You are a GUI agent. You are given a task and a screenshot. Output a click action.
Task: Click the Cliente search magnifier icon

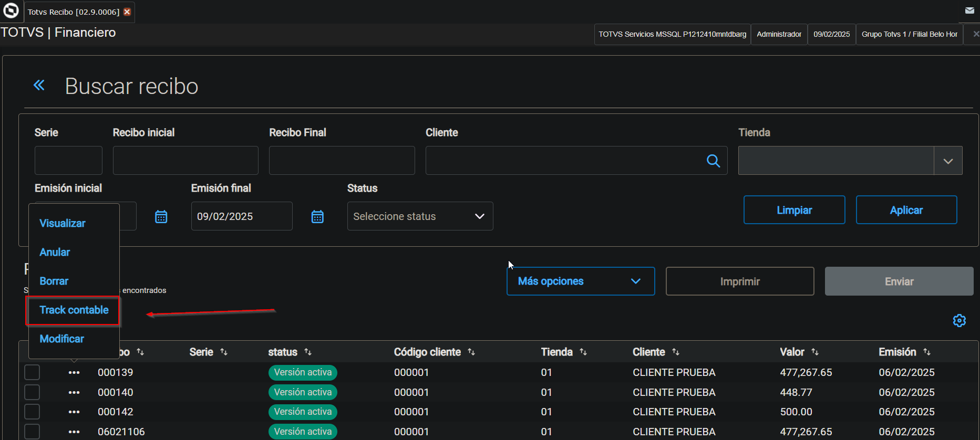(713, 161)
